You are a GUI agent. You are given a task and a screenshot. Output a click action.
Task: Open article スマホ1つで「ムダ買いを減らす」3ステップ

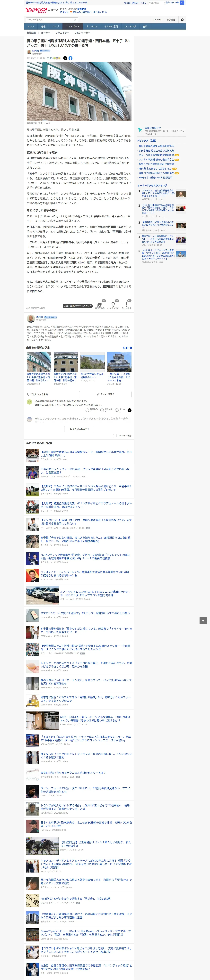point(85,613)
